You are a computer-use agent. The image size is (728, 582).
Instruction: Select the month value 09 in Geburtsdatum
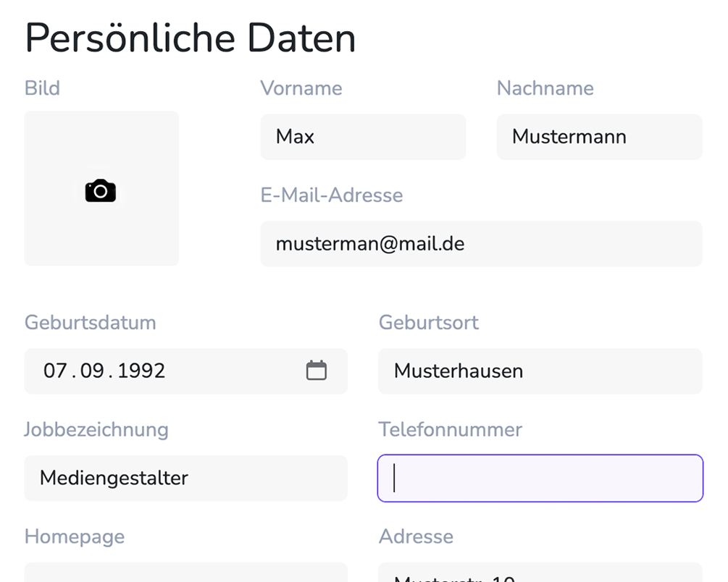point(92,371)
